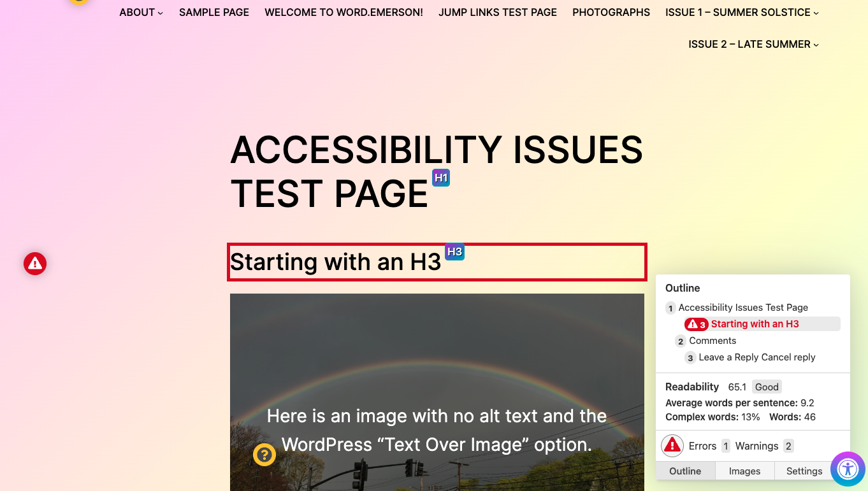The width and height of the screenshot is (868, 491).
Task: Toggle the Settings panel button
Action: pos(804,471)
